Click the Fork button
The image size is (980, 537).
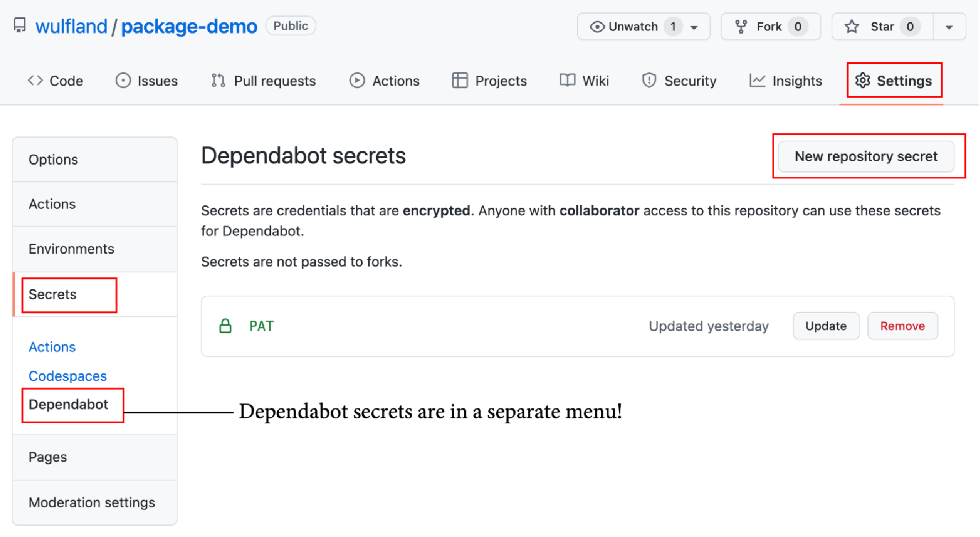[x=770, y=27]
